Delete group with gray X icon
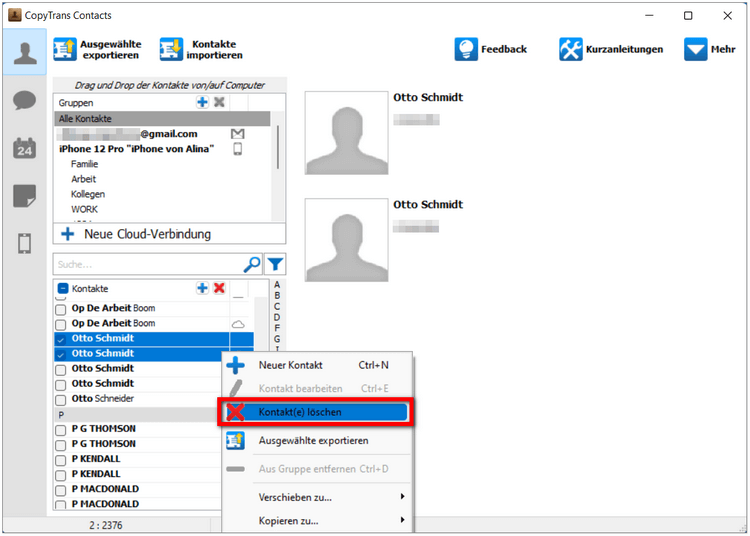The height and width of the screenshot is (536, 750). (220, 102)
